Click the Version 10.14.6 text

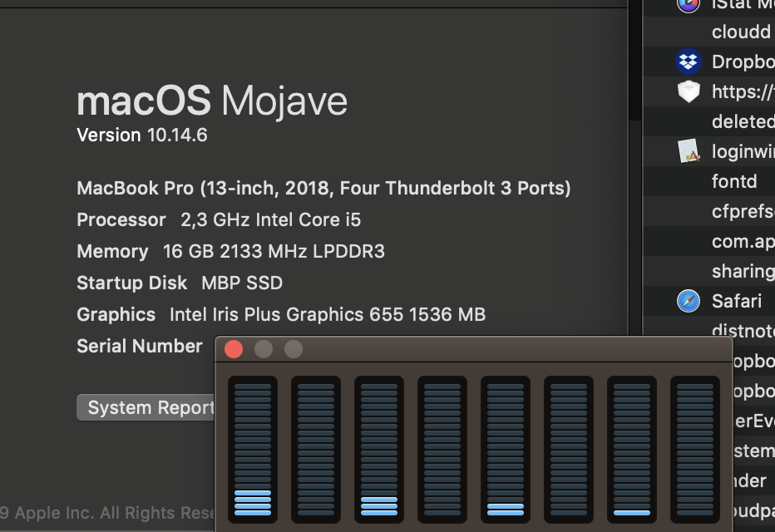tap(142, 135)
